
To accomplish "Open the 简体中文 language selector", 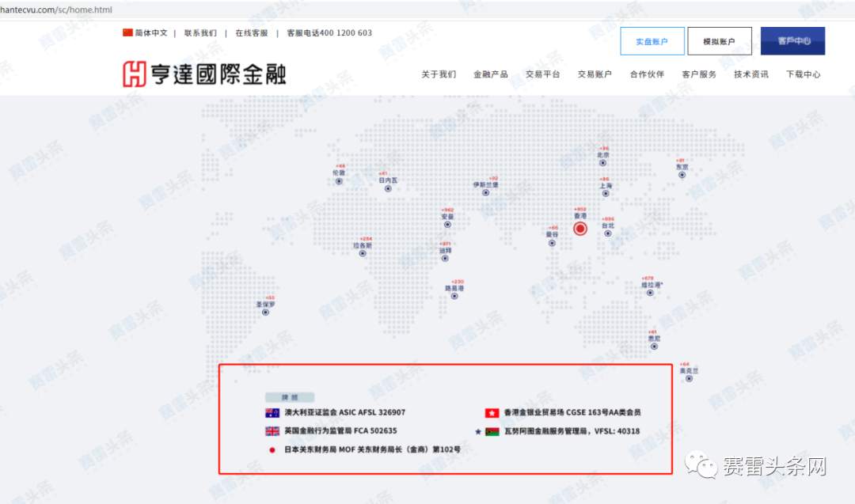I will coord(151,32).
